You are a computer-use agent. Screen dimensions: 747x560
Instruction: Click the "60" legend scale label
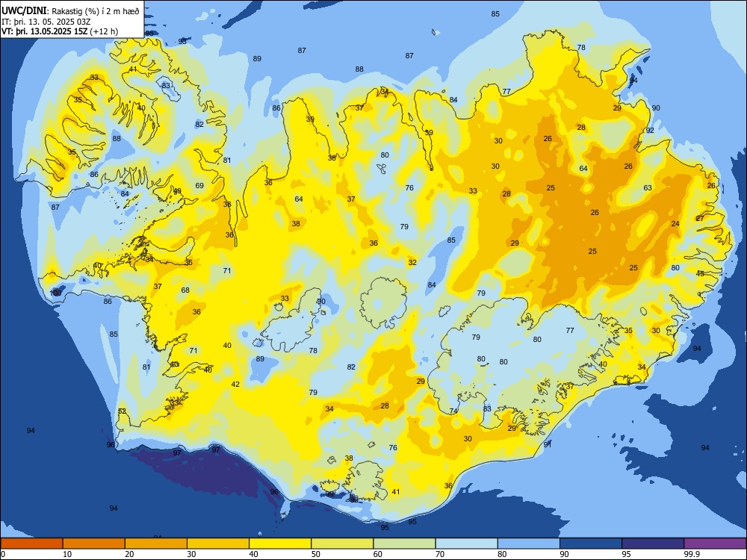(x=378, y=554)
